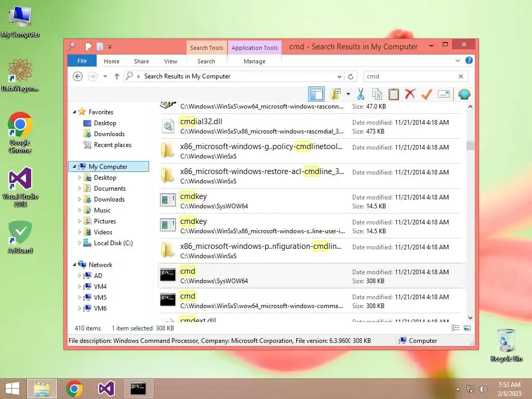This screenshot has height=399, width=532.
Task: Select Downloads under Favorites
Action: pos(109,134)
